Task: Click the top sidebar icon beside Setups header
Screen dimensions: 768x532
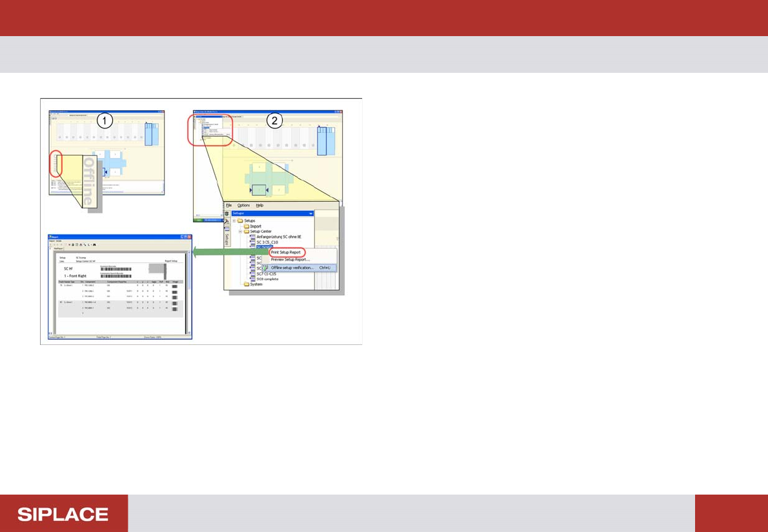Action: pos(227,213)
